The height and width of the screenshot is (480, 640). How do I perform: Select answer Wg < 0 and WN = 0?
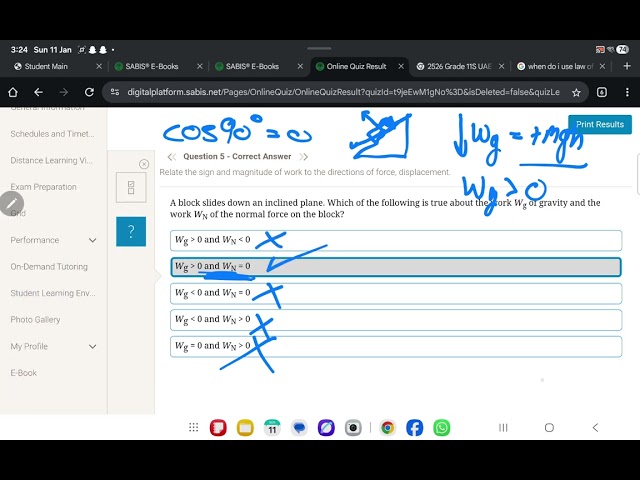point(396,293)
